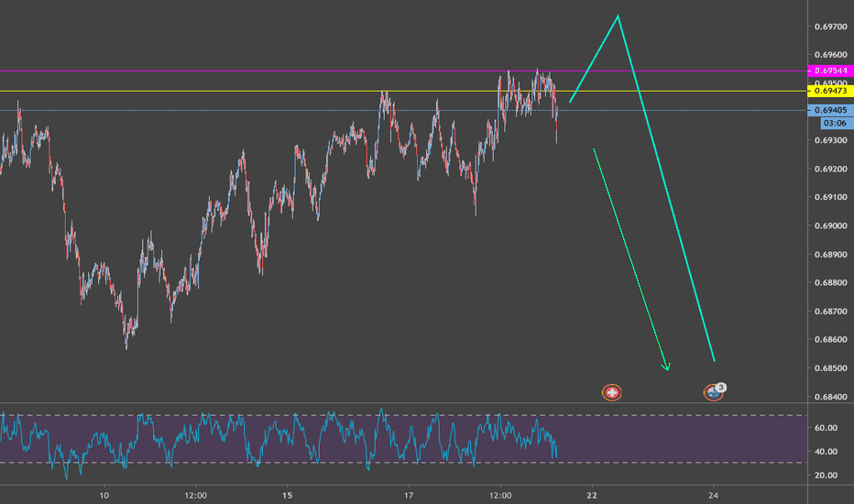Image resolution: width=854 pixels, height=504 pixels.
Task: Click the 0.69000 price scale value
Action: tap(830, 225)
